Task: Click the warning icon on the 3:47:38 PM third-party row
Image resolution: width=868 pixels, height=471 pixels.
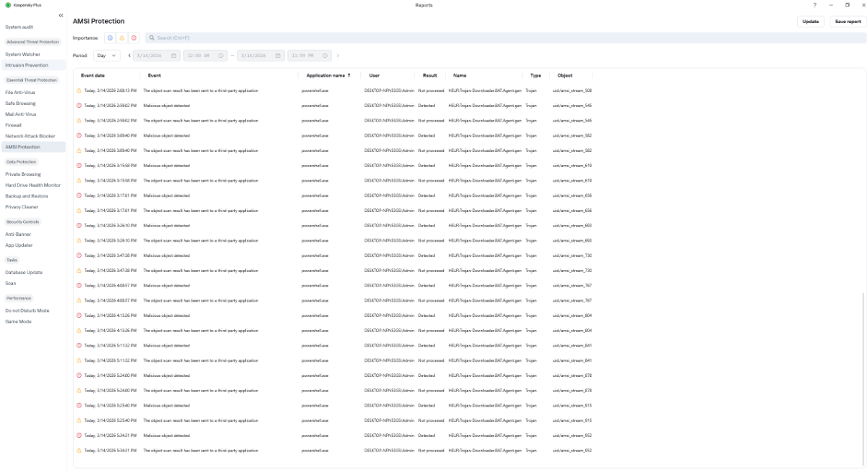Action: 80,271
